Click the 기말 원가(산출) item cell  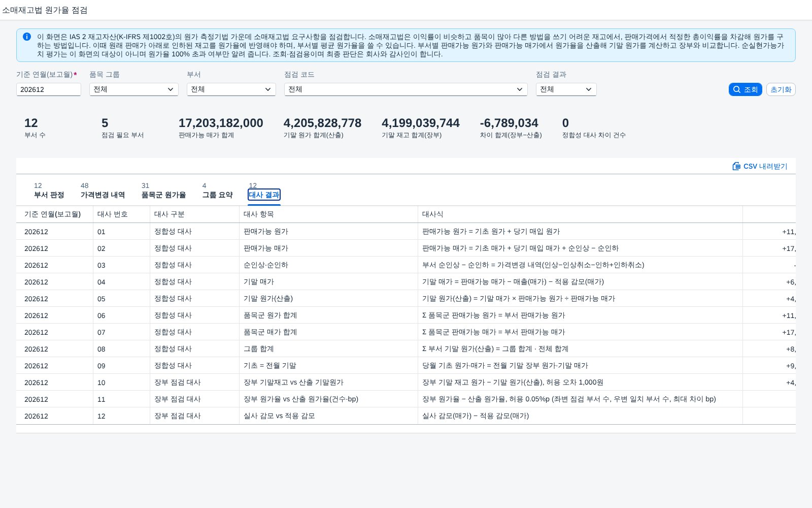(329, 299)
